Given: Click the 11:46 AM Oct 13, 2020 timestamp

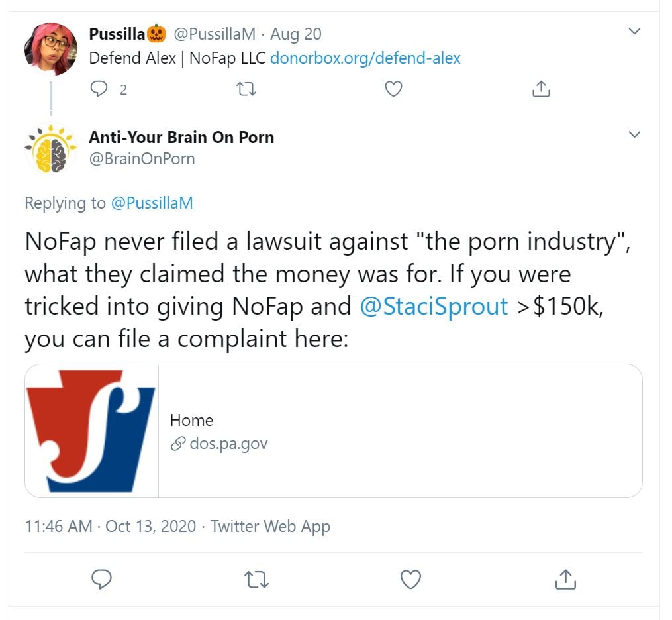Looking at the screenshot, I should click(x=110, y=527).
